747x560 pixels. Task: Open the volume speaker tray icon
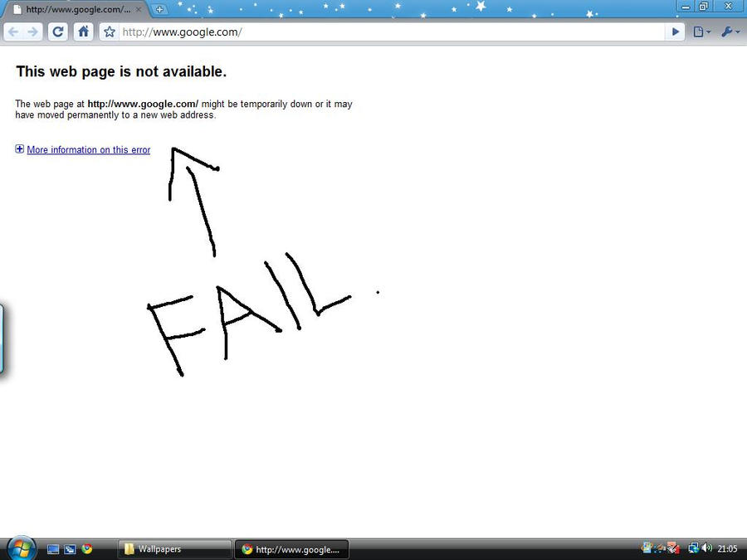[707, 548]
